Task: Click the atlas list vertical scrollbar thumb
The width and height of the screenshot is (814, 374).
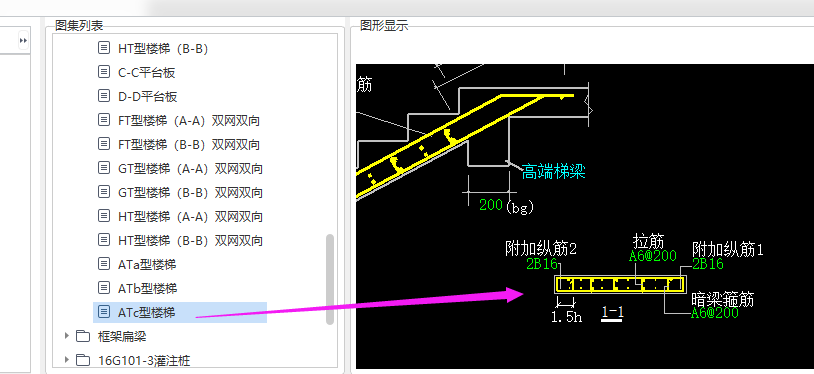Action: pyautogui.click(x=330, y=279)
